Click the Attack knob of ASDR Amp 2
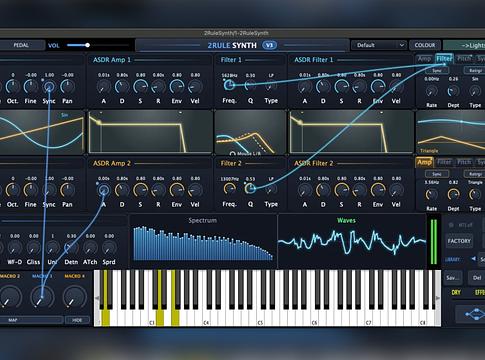Image resolution: width=485 pixels, height=360 pixels. (103, 190)
